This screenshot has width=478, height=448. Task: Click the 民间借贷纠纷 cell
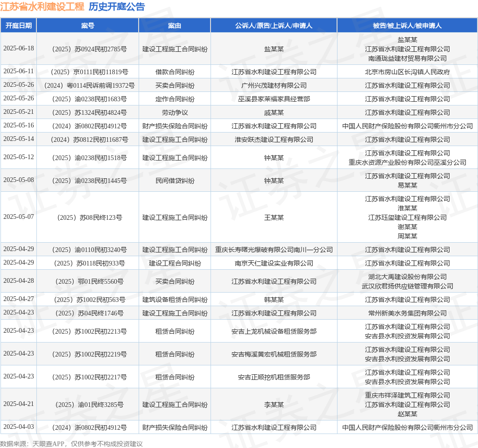coord(175,181)
